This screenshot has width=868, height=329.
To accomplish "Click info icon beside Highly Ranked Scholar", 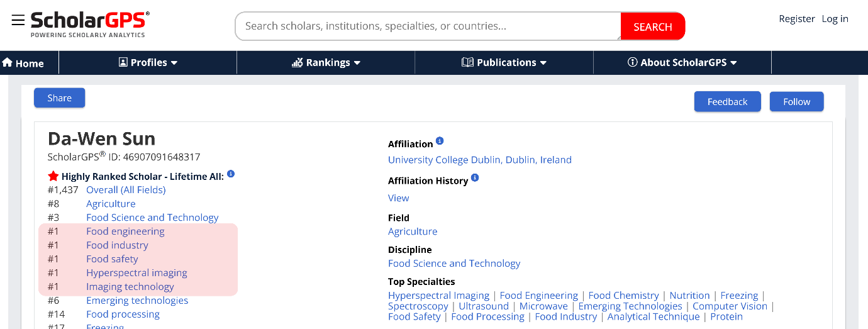I will tap(231, 174).
